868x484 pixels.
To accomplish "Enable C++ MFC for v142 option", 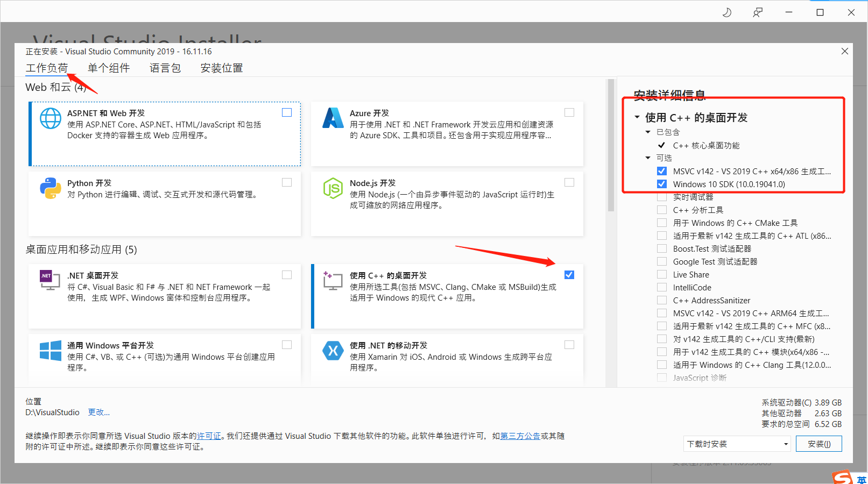I will click(x=662, y=326).
